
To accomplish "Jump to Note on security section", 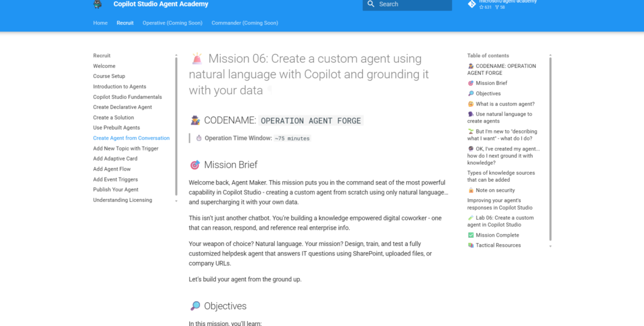I will 495,190.
